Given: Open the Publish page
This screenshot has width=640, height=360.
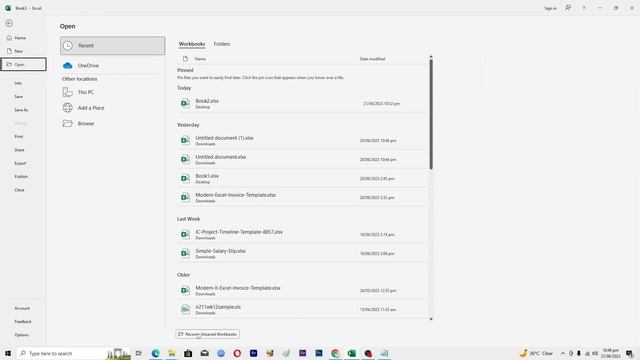Looking at the screenshot, I should coord(21,177).
